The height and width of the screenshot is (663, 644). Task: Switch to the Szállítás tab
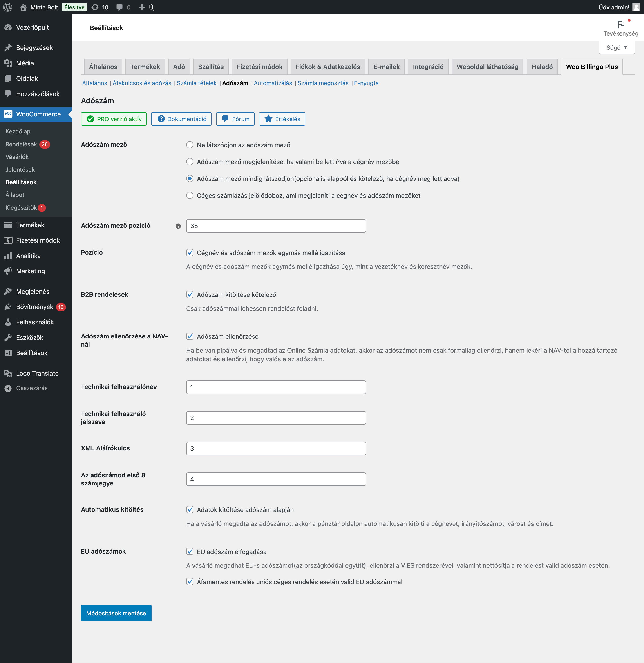coord(211,67)
